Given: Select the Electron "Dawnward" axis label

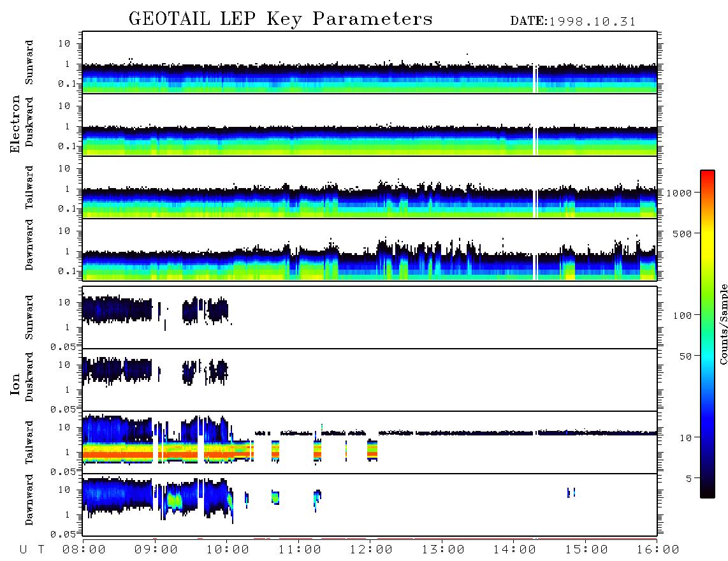Looking at the screenshot, I should click(29, 245).
